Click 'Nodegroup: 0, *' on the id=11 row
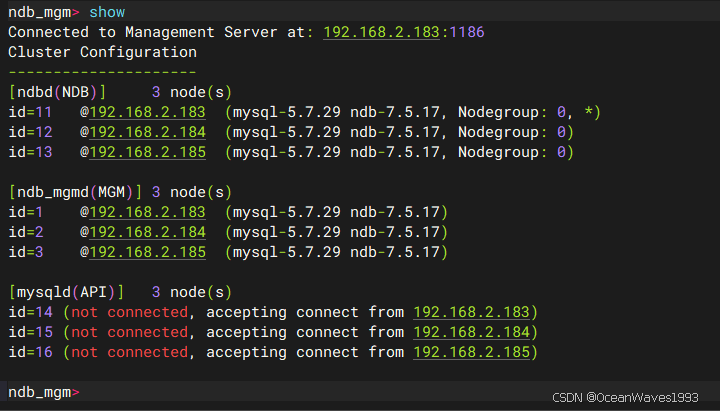 click(x=525, y=112)
